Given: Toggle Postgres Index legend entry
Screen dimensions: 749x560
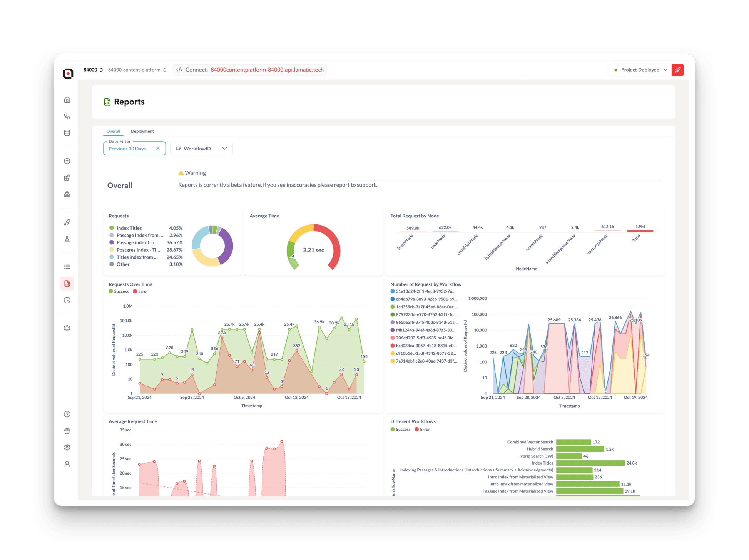Looking at the screenshot, I should pos(146,250).
